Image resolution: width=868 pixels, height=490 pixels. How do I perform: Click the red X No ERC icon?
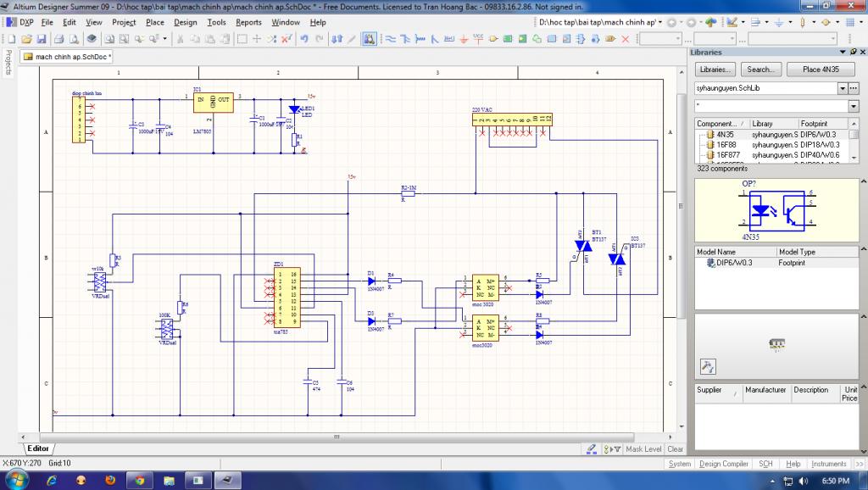[626, 39]
